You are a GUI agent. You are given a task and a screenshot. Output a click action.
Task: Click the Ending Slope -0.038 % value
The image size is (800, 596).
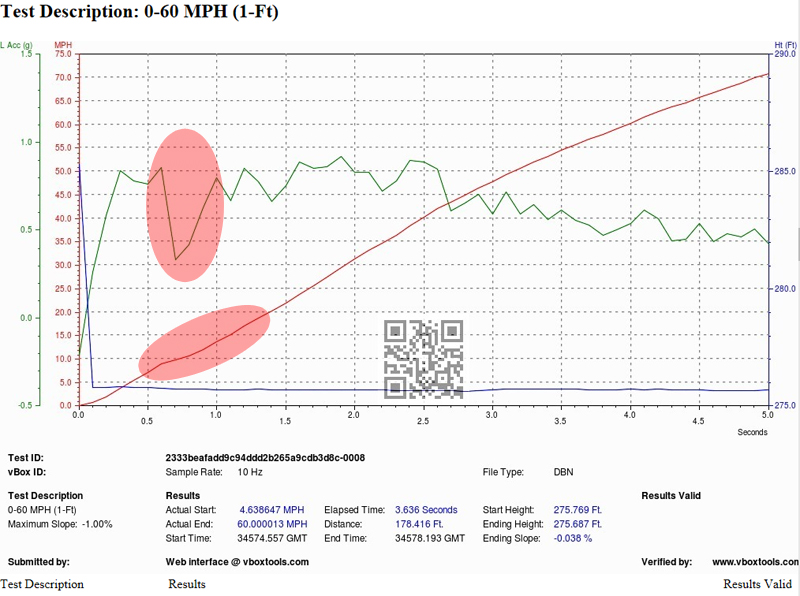coord(570,538)
